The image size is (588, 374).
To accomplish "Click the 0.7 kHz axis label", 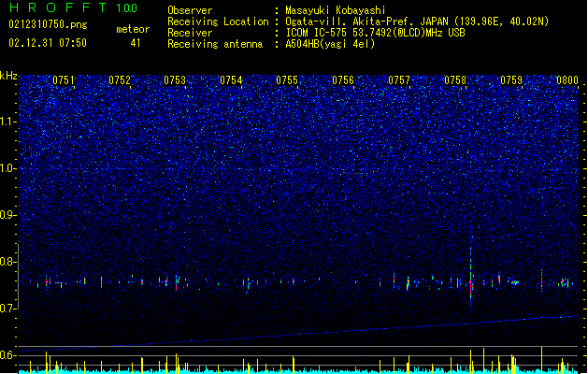I will (8, 309).
